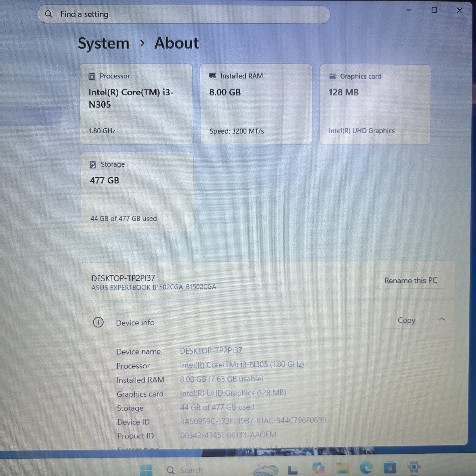Screen dimensions: 476x476
Task: Click 44 GB of 477 GB used in Device info
Action: click(217, 407)
